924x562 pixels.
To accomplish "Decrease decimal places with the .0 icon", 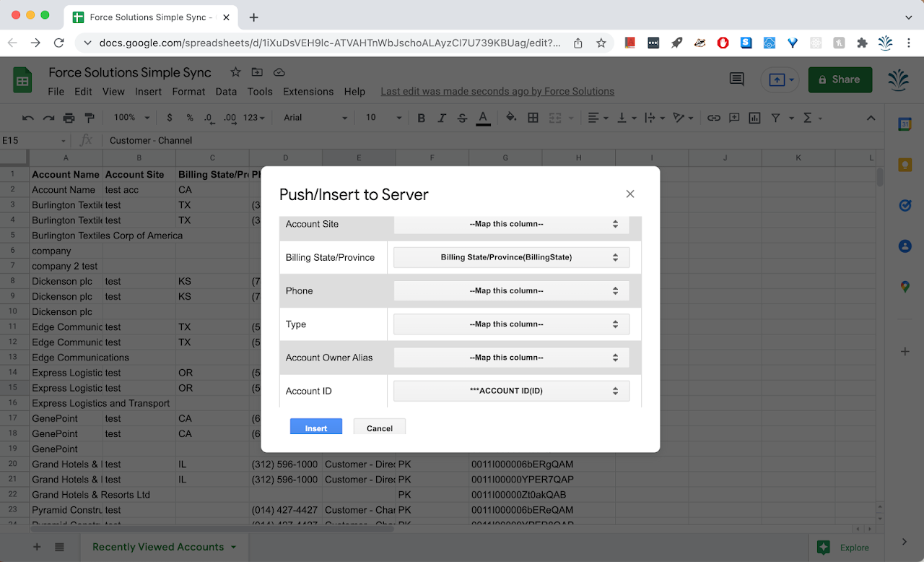I will tap(209, 118).
